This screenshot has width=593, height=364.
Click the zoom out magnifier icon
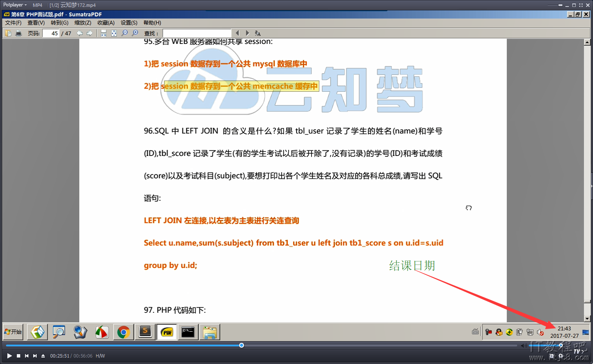(x=125, y=33)
